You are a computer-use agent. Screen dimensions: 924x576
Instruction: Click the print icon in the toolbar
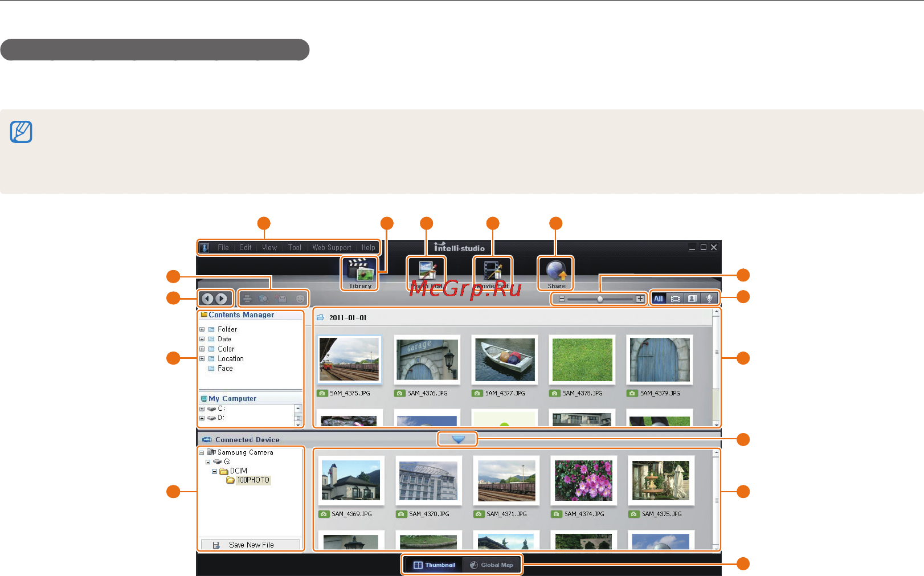(247, 299)
